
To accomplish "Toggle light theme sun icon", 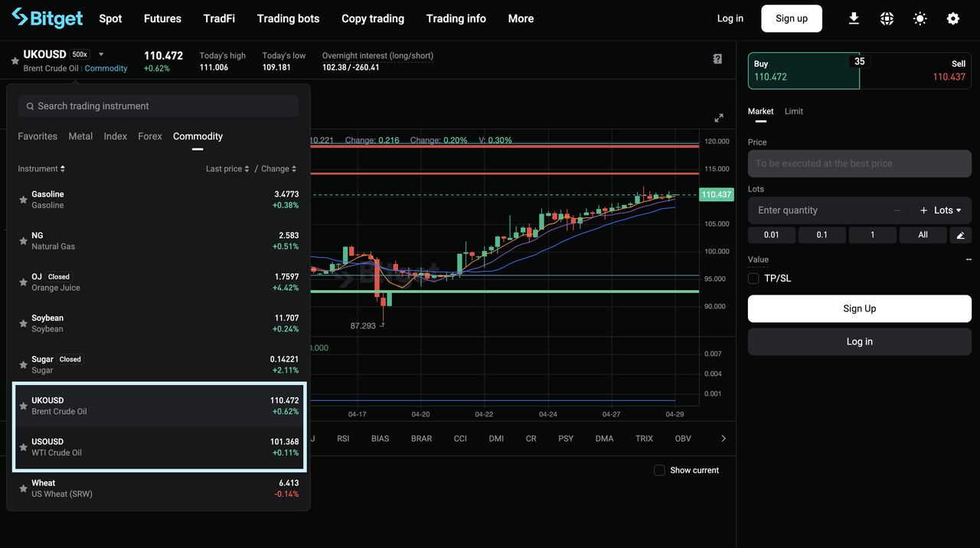I will [920, 18].
